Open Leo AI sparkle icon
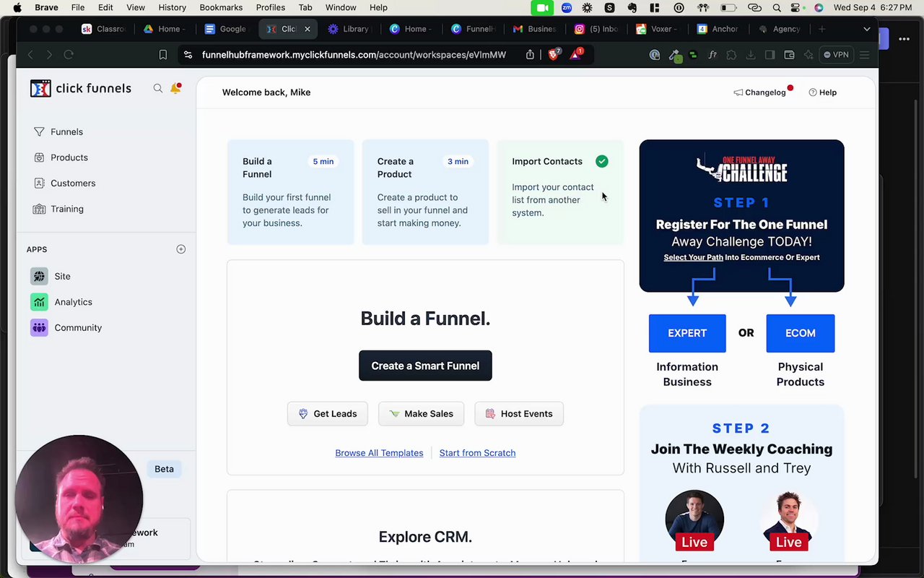This screenshot has height=578, width=924. click(808, 55)
